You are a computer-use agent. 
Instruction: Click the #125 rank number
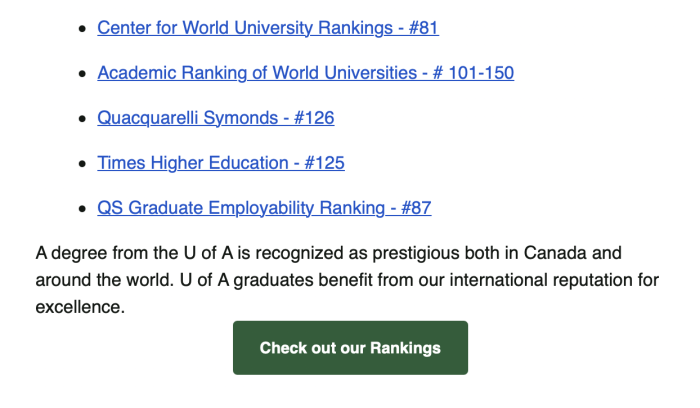(x=324, y=163)
